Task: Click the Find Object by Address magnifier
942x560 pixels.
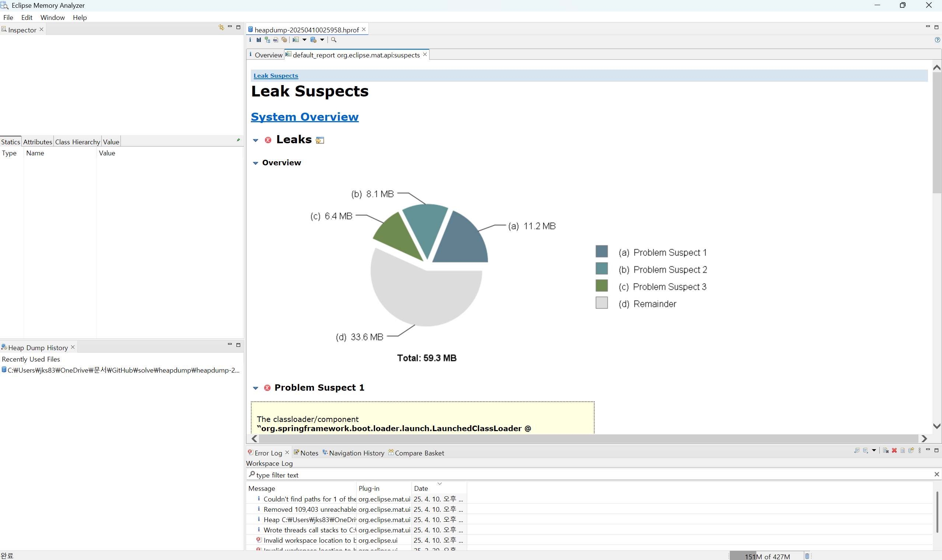Action: point(334,40)
